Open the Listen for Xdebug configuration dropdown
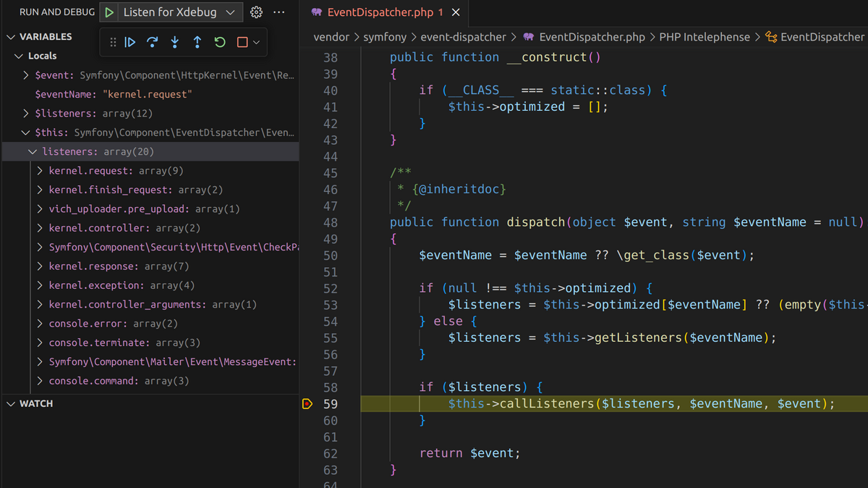Image resolution: width=868 pixels, height=488 pixels. 230,12
